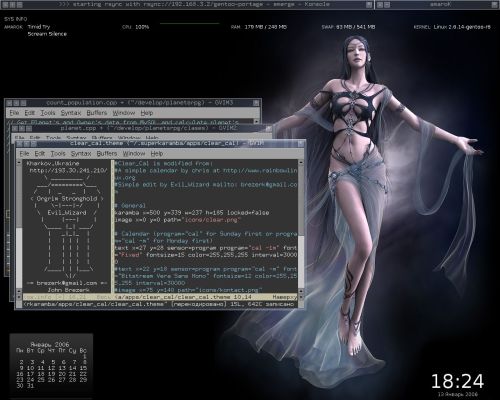
Task: Click 'Январь 2006' calendar widget header
Action: tap(50, 344)
